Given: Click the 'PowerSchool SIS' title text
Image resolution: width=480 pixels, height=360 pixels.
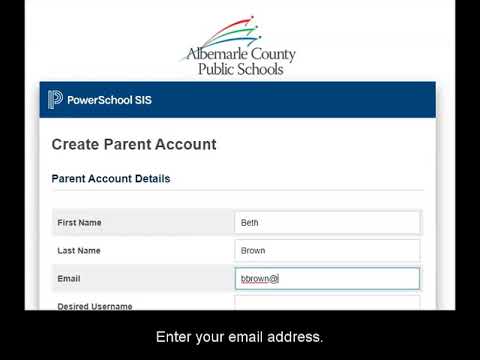Looking at the screenshot, I should tap(109, 100).
